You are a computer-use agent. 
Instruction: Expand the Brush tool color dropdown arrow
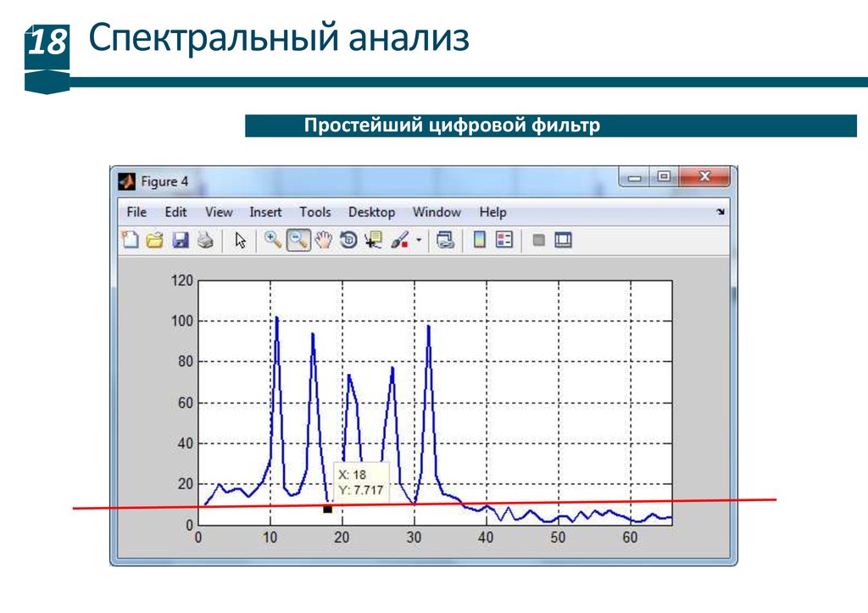pyautogui.click(x=419, y=241)
